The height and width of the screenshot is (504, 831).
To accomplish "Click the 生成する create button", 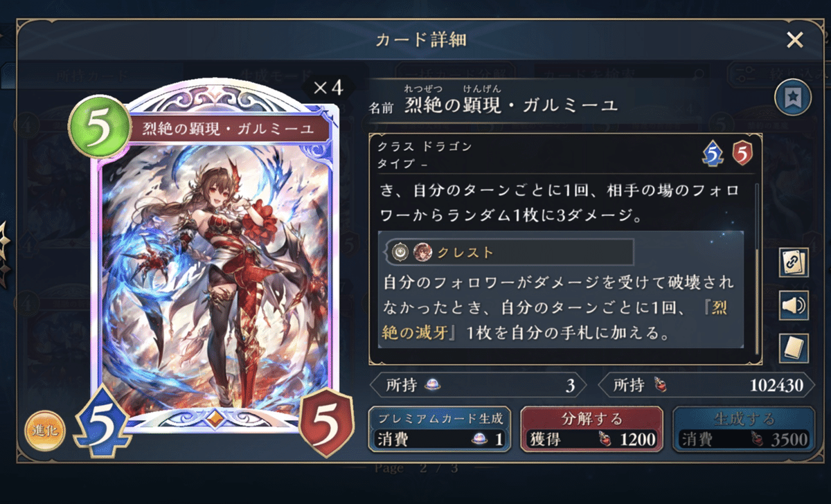I will [x=743, y=429].
